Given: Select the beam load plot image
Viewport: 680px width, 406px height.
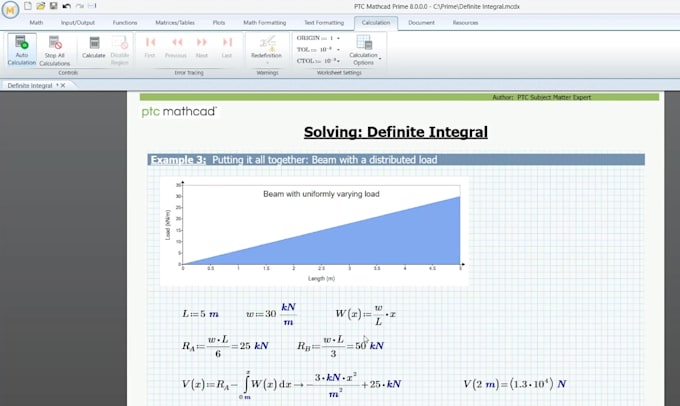Looking at the screenshot, I should [314, 231].
